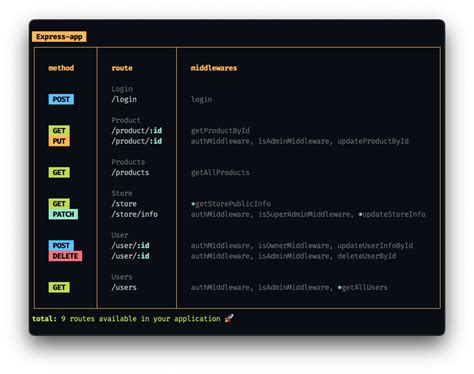Viewport: 474px width, 374px height.
Task: Click /user/:id route in the DELETE row
Action: (130, 256)
